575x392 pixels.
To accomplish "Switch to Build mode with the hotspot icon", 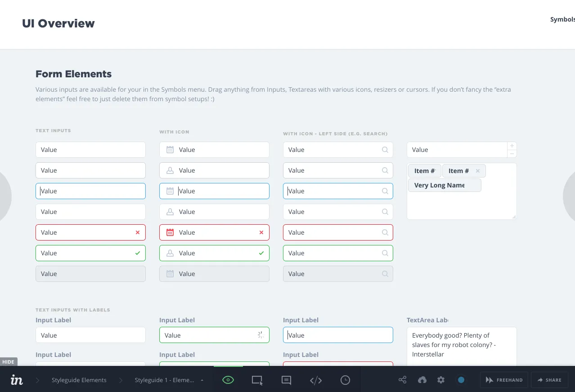I will tap(257, 380).
